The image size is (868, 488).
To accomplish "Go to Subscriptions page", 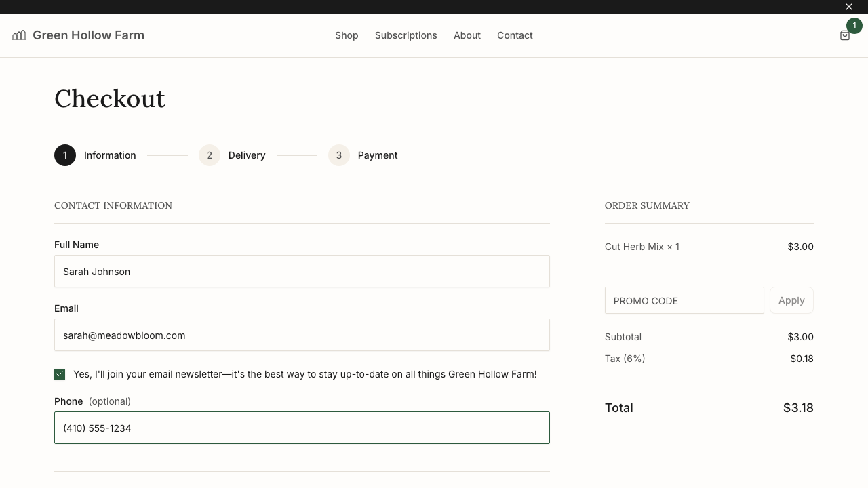I will click(x=406, y=35).
